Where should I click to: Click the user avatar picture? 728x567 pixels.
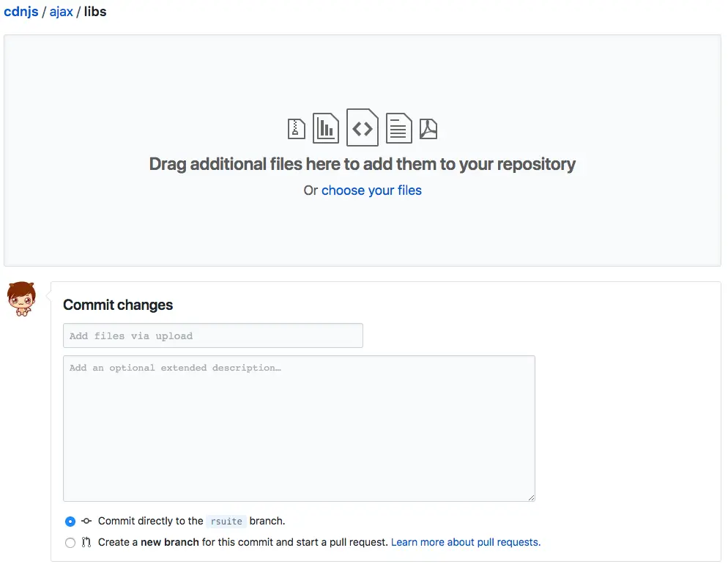coord(21,299)
